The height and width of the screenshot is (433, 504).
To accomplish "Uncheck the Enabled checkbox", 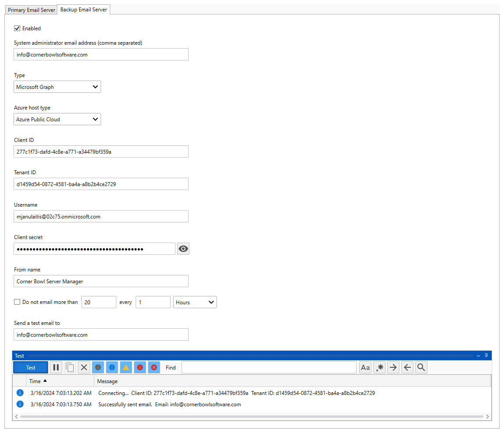I will click(17, 28).
